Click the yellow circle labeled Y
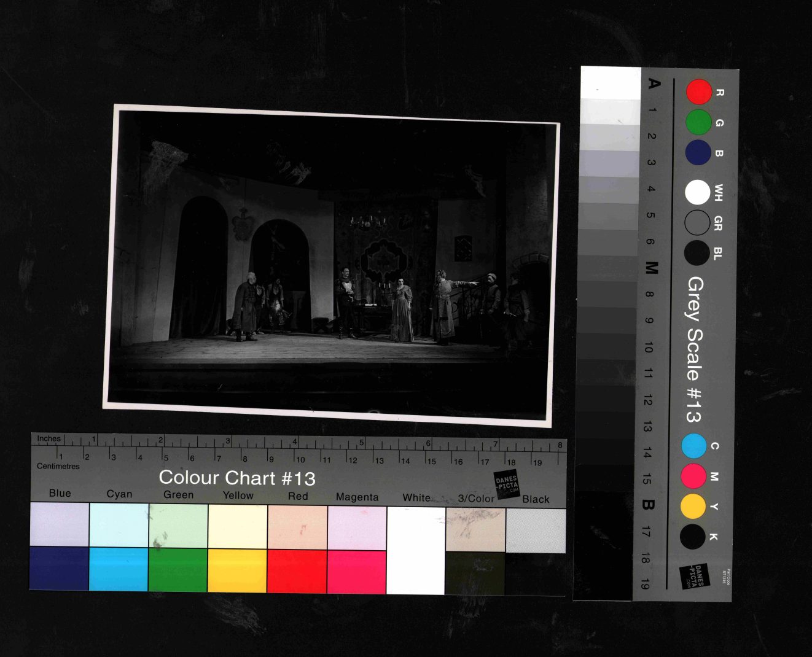 693,506
